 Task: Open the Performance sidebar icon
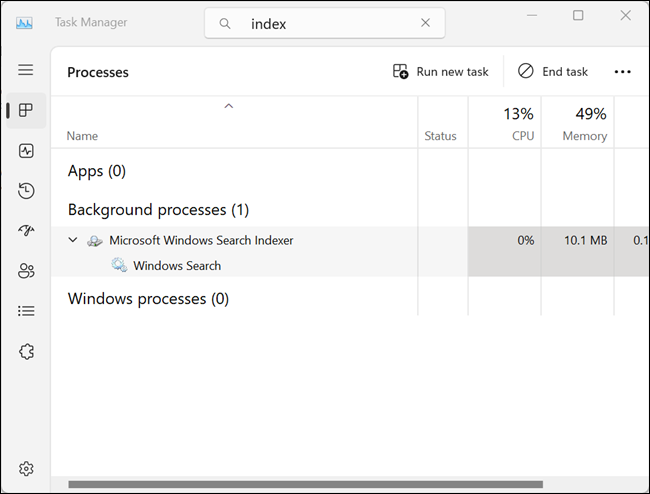[26, 151]
